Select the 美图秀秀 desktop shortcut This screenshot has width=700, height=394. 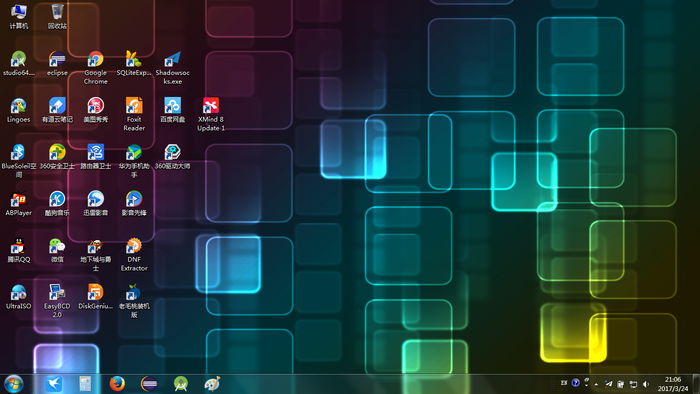click(x=96, y=110)
